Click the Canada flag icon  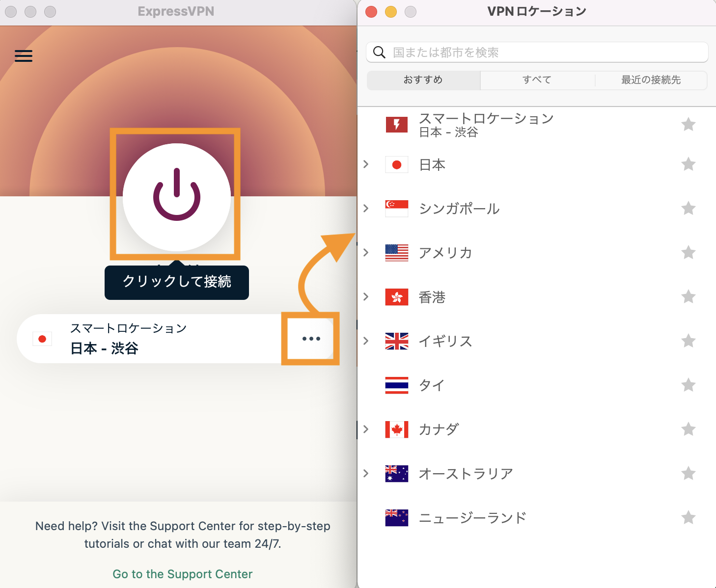397,429
